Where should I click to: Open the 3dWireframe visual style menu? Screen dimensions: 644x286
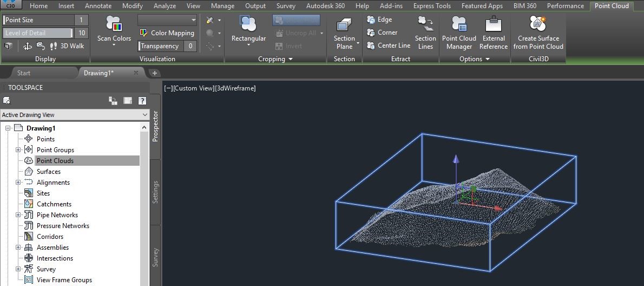[x=235, y=88]
